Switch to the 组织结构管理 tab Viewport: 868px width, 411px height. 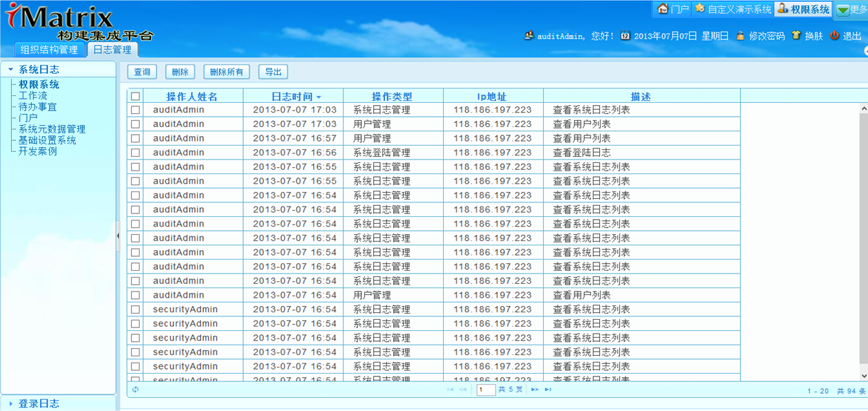(49, 50)
